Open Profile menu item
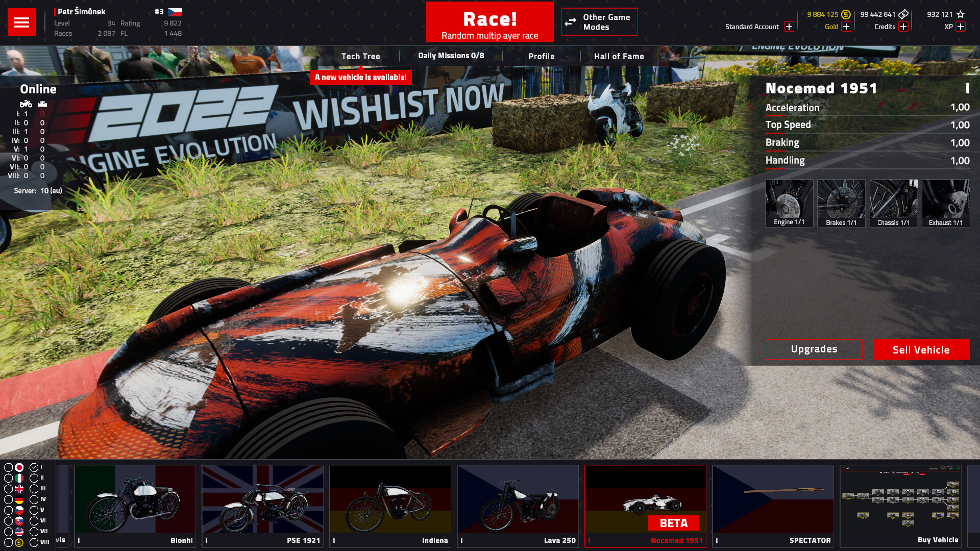The height and width of the screenshot is (551, 980). click(x=541, y=56)
